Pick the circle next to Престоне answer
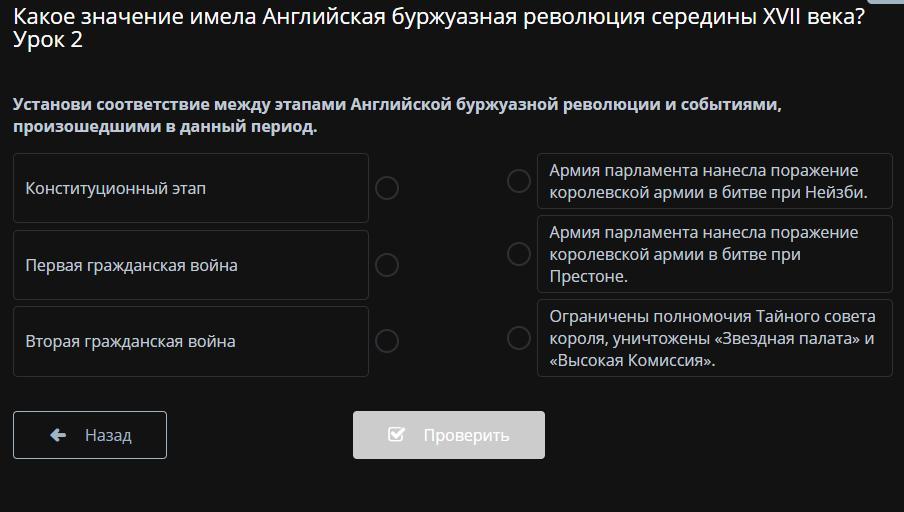 point(519,254)
